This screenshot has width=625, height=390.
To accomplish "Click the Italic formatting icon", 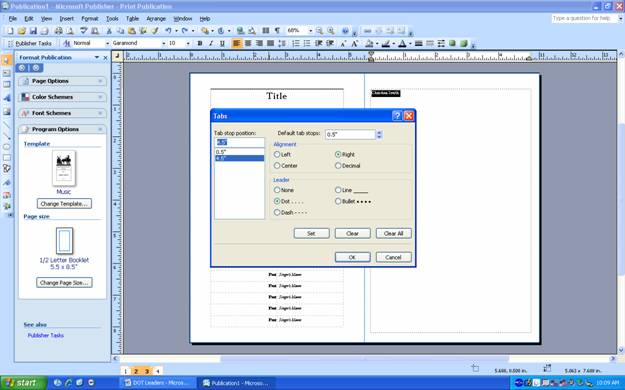I will 211,43.
